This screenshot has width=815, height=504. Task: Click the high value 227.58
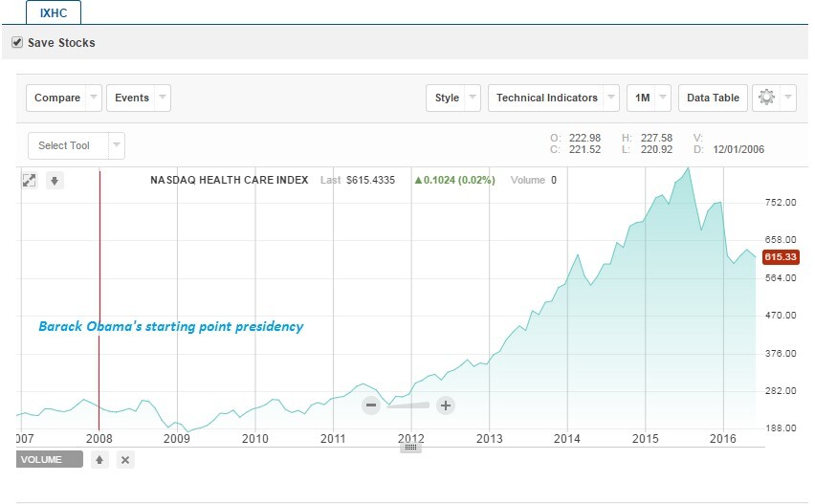(656, 138)
